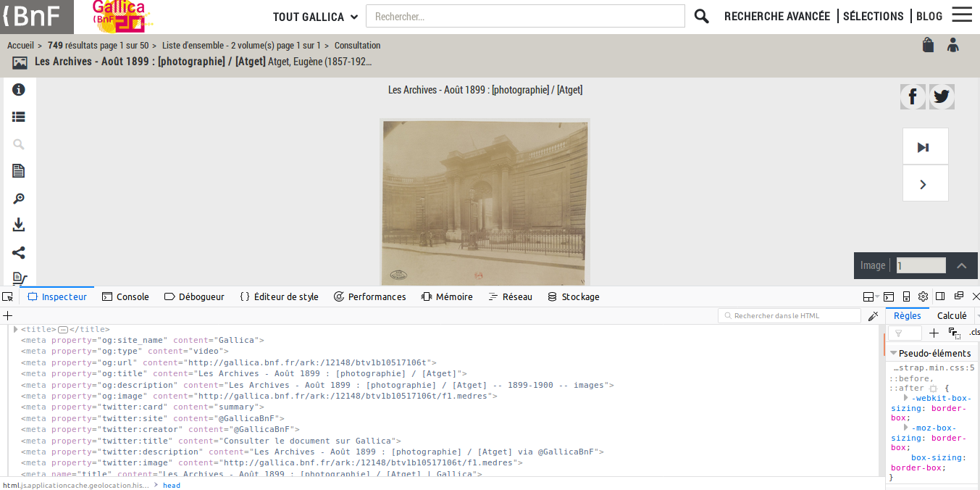Click the share icon in sidebar
980x490 pixels.
pyautogui.click(x=19, y=253)
